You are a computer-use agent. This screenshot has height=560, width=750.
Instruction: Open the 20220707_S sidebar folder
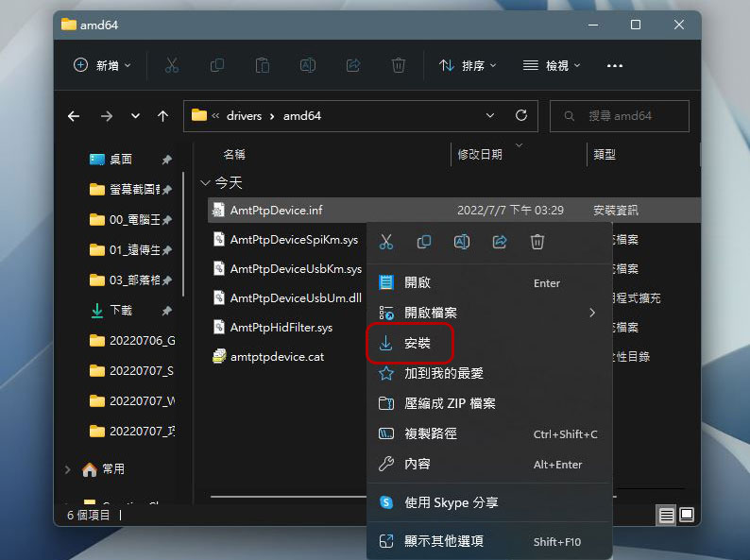coord(131,370)
